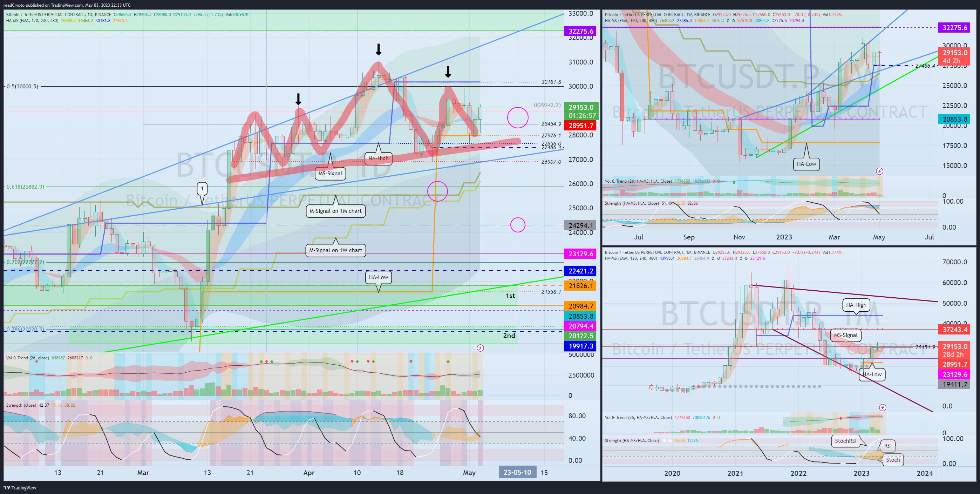Click the 2023 label on the weekly time axis
This screenshot has height=494, width=980.
784,237
